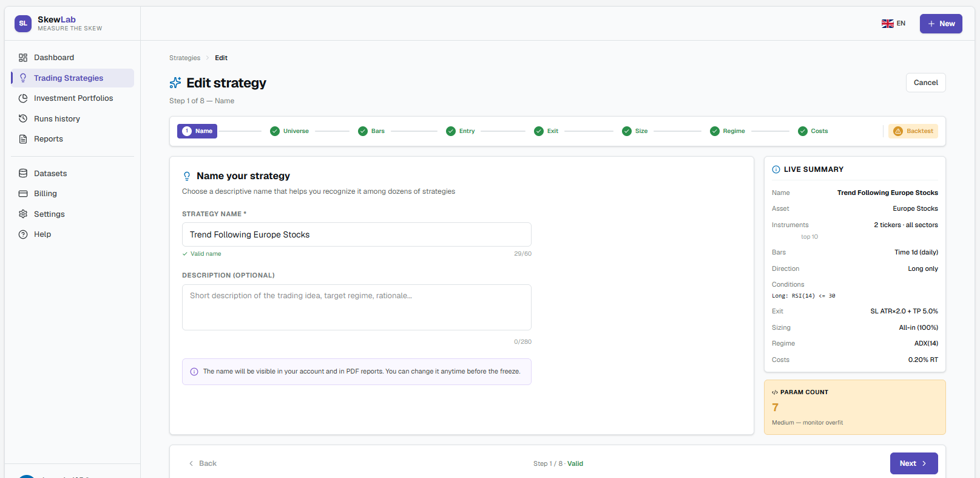Click the Live Summary info icon
Viewport: 980px width, 478px height.
click(x=776, y=169)
